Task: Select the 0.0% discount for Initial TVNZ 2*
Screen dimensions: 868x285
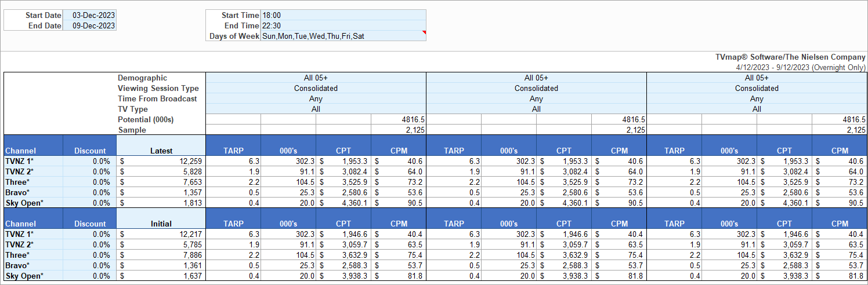Action: click(90, 244)
